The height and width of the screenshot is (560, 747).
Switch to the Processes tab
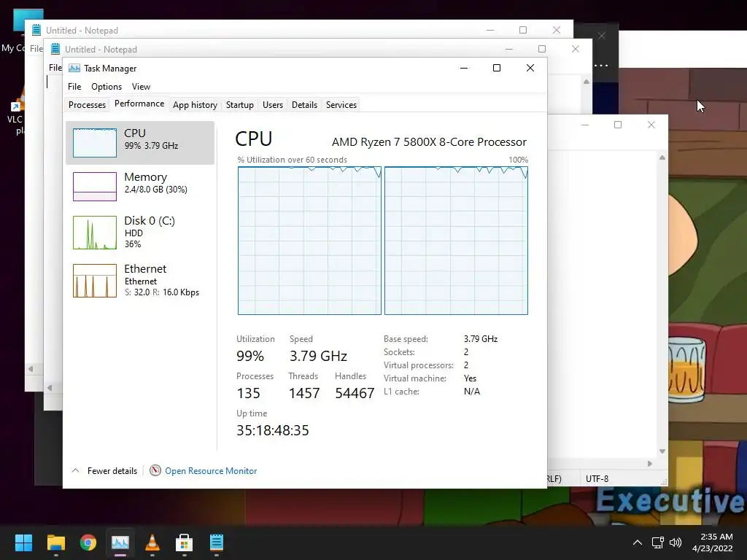coord(87,105)
